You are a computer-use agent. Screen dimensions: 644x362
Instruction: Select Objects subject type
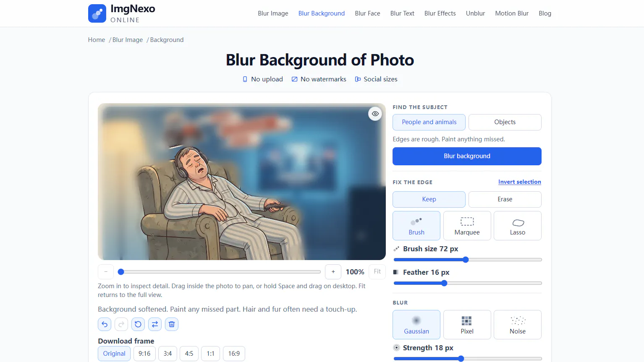pyautogui.click(x=505, y=122)
